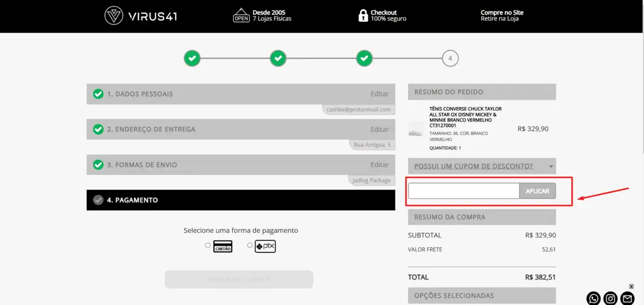Image resolution: width=644 pixels, height=305 pixels.
Task: Edit Dados Pessoais section
Action: pyautogui.click(x=380, y=94)
